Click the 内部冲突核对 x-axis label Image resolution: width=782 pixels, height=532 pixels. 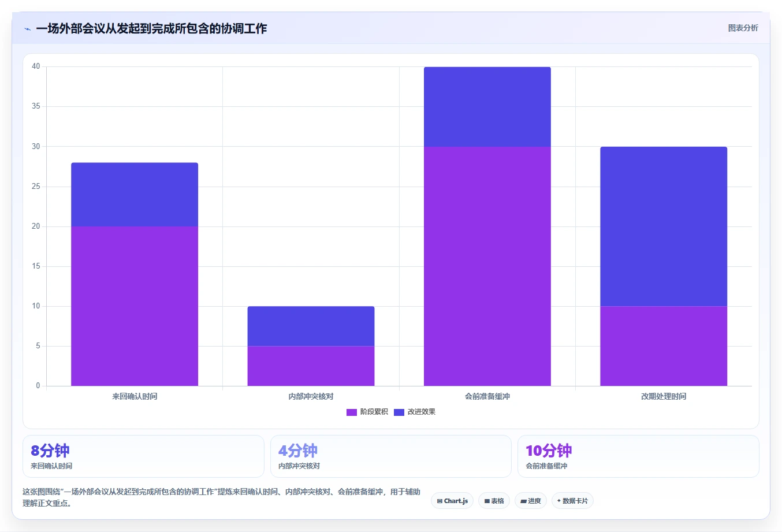311,396
